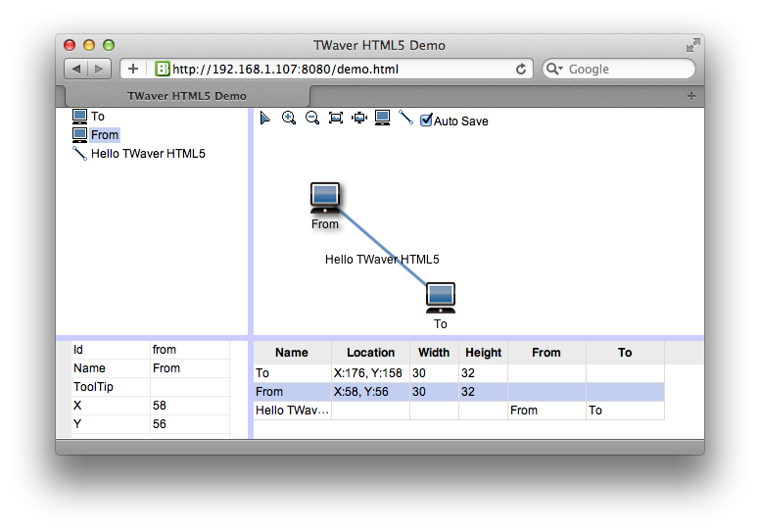This screenshot has height=532, width=760.
Task: Click the 'From' column header in table
Action: [x=546, y=353]
